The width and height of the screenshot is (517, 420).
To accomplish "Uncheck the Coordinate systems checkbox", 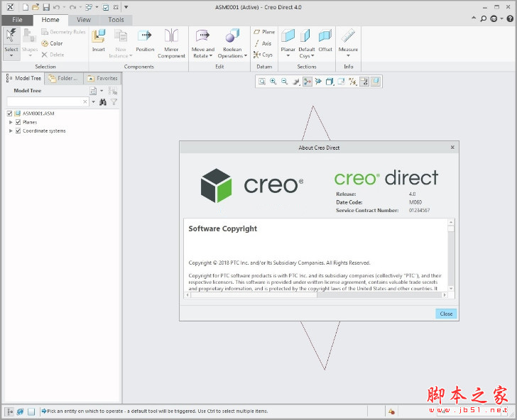I will 18,131.
